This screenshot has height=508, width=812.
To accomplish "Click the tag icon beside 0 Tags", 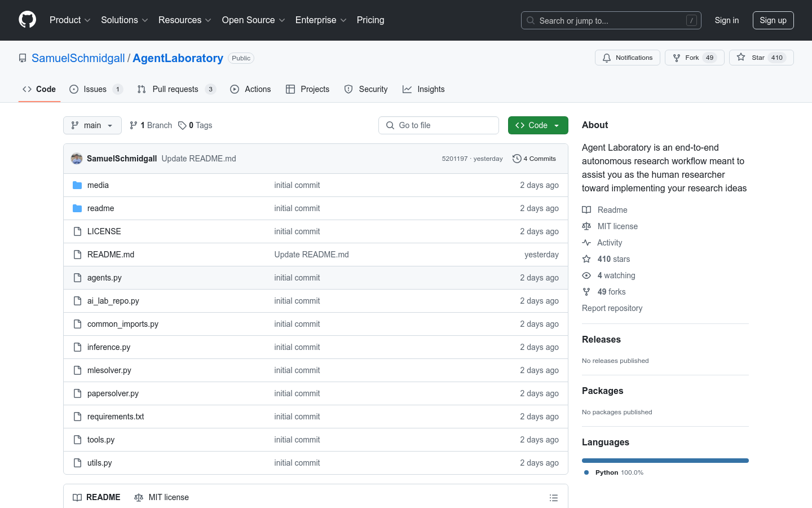I will click(x=182, y=125).
